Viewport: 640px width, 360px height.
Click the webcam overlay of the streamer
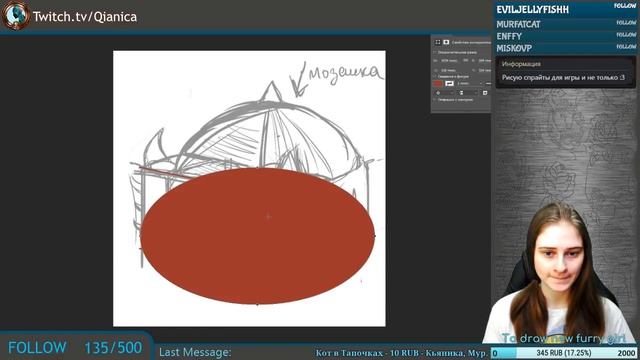(x=559, y=273)
